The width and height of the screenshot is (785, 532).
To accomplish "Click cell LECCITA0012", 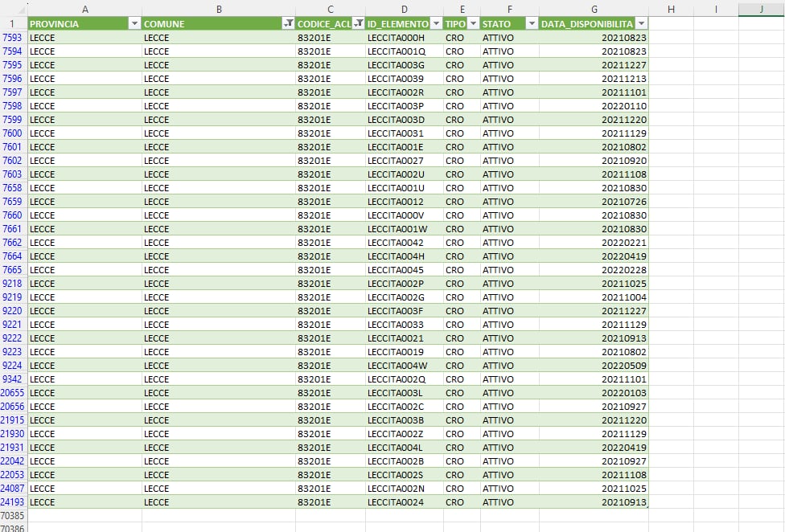I will pos(405,202).
